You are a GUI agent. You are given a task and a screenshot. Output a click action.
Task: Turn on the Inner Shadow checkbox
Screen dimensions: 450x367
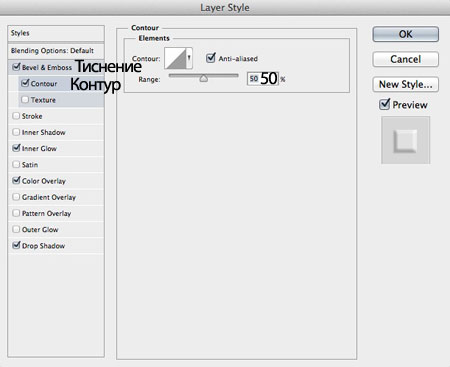point(16,132)
